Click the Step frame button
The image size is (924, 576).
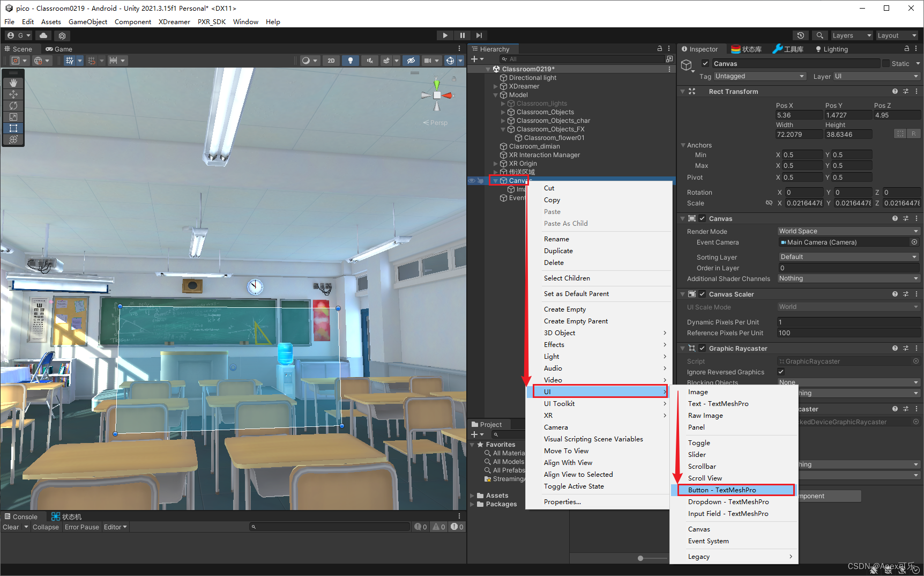pos(479,35)
